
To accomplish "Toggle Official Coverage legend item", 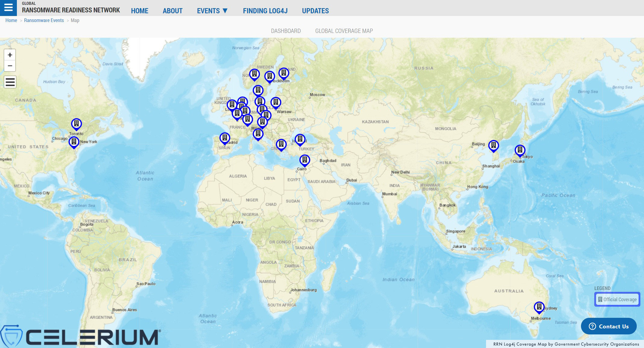I will coord(617,299).
